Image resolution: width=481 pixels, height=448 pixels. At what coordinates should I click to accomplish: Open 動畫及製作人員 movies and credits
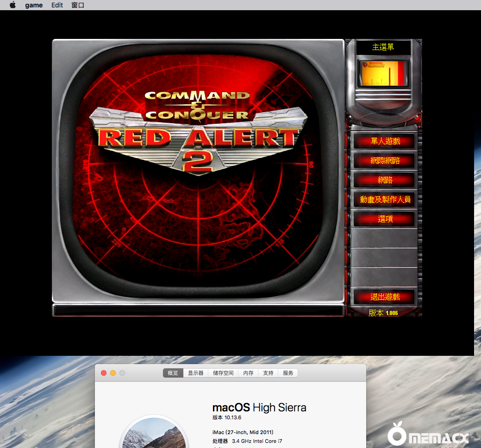tap(385, 200)
